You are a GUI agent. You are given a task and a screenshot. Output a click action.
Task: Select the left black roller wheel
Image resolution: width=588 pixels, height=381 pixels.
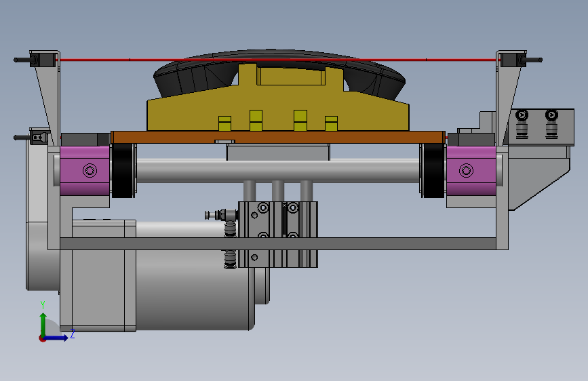point(123,171)
